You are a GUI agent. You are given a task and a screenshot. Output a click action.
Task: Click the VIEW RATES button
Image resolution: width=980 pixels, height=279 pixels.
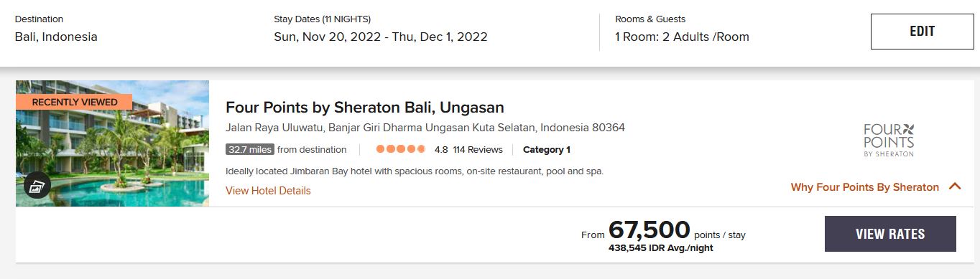(890, 234)
